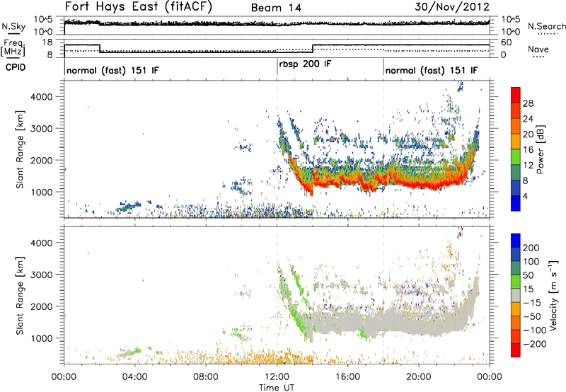The height and width of the screenshot is (392, 566).
Task: Click the '12:00' time tick label
Action: tap(277, 377)
